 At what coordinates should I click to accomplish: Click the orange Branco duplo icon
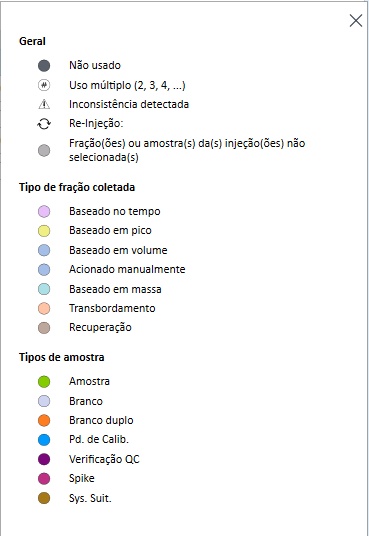point(44,420)
